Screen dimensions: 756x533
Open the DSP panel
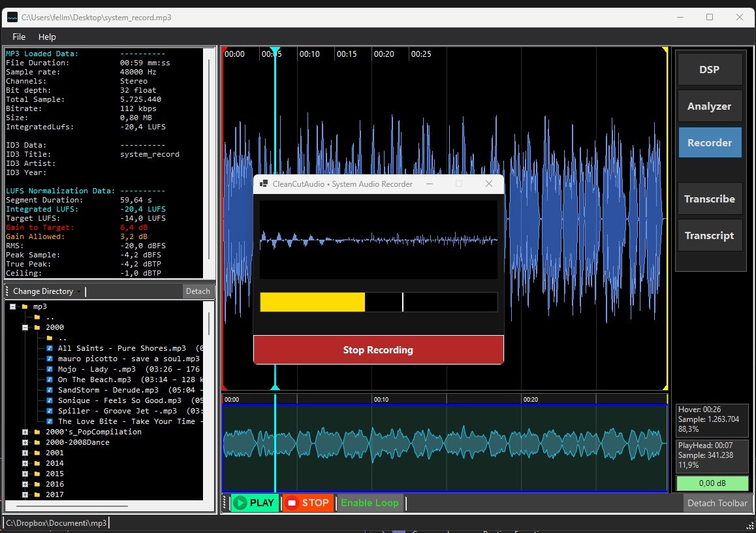(x=710, y=69)
